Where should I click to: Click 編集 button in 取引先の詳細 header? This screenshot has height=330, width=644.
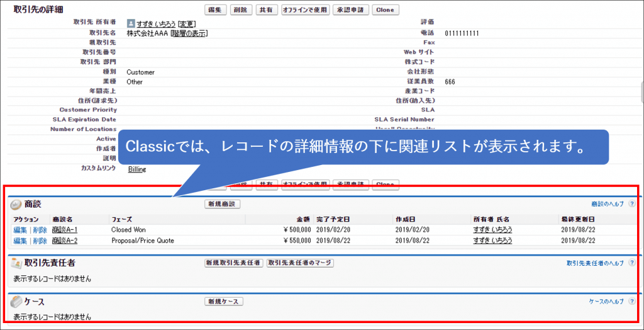[x=215, y=10]
